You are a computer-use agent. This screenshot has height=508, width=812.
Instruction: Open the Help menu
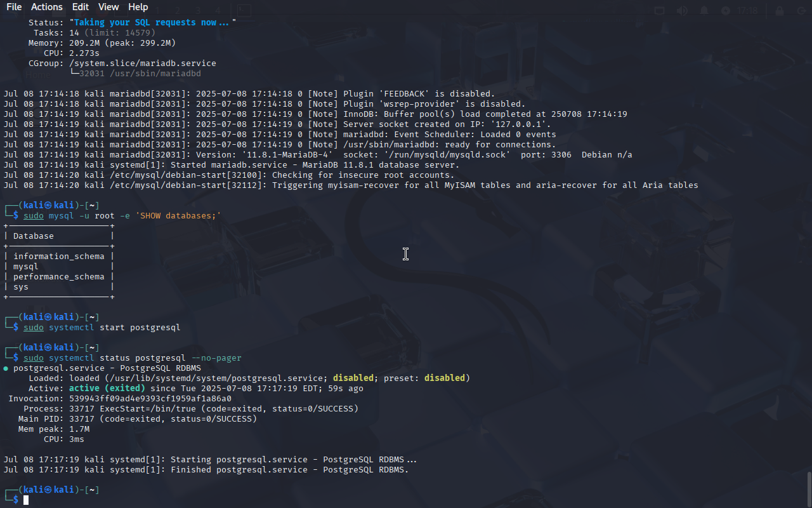point(138,7)
